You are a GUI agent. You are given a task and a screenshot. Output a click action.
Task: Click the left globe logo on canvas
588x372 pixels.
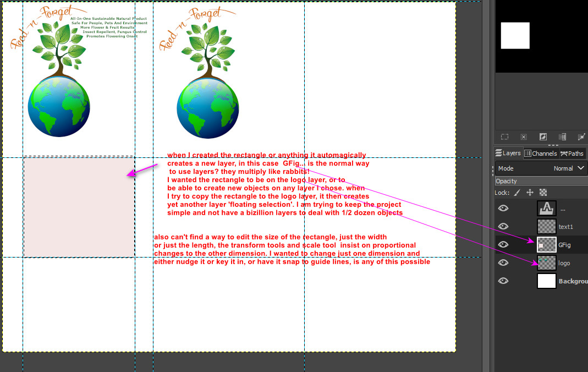pyautogui.click(x=59, y=107)
